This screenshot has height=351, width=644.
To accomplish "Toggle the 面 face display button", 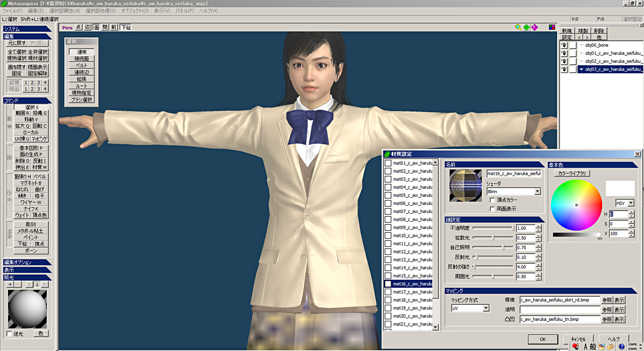I will coord(97,28).
